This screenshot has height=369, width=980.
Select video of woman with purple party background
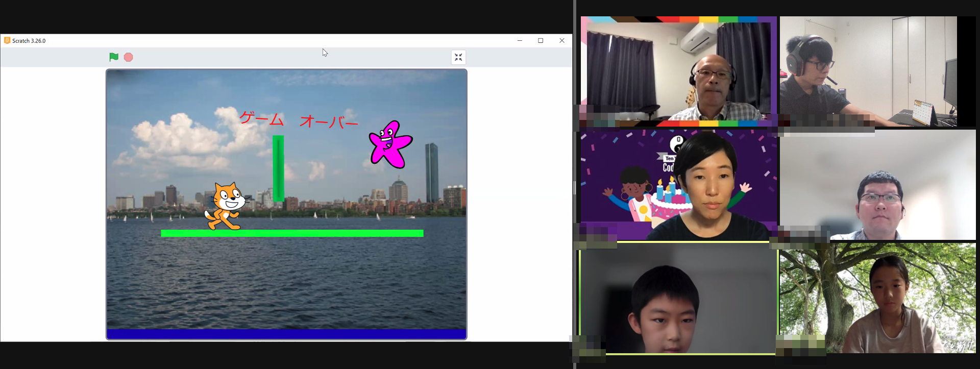(x=679, y=185)
